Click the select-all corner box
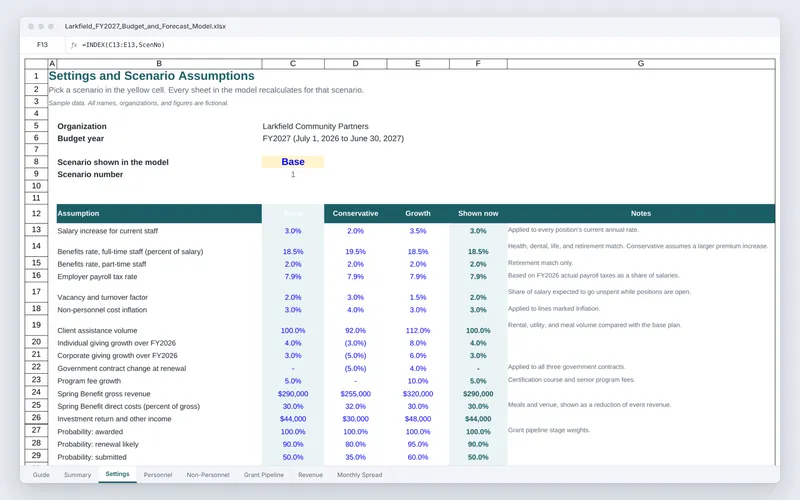Image resolution: width=800 pixels, height=500 pixels. click(x=36, y=64)
